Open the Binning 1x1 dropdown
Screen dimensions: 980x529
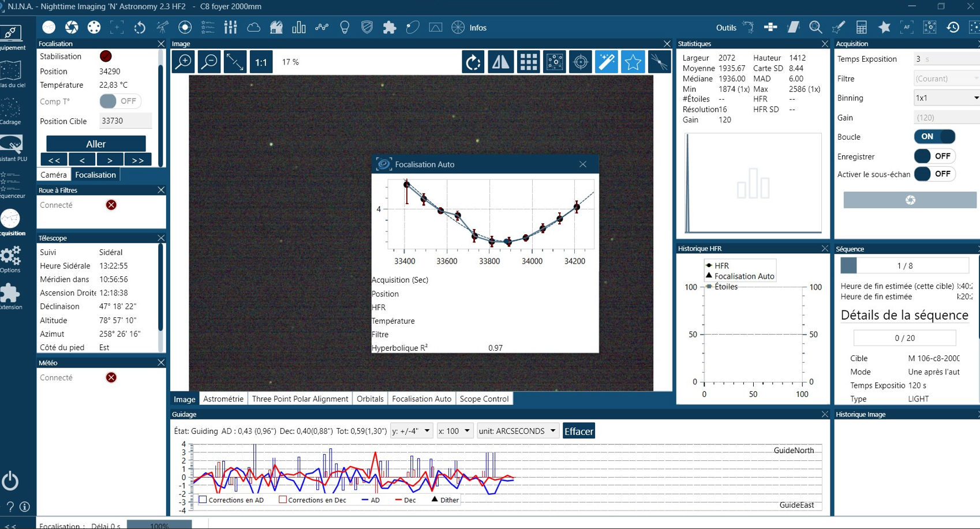pyautogui.click(x=947, y=98)
